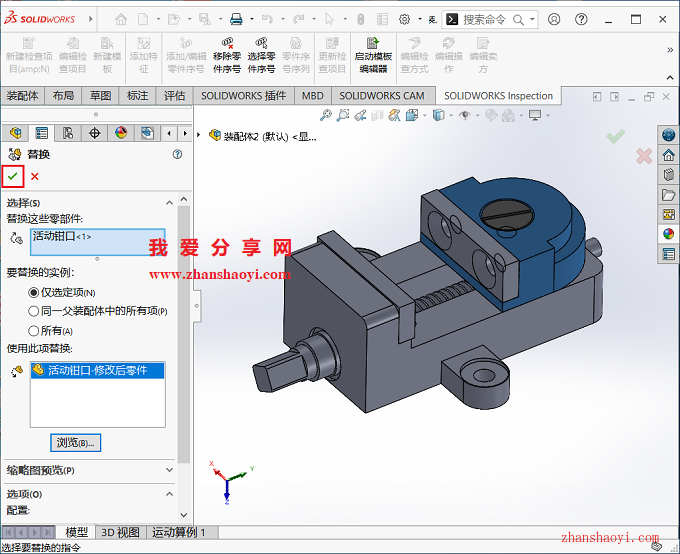Click the Undo icon

pos(267,19)
